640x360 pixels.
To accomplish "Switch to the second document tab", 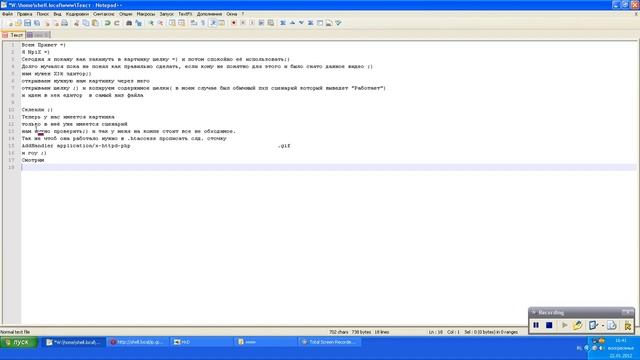I will (x=38, y=35).
